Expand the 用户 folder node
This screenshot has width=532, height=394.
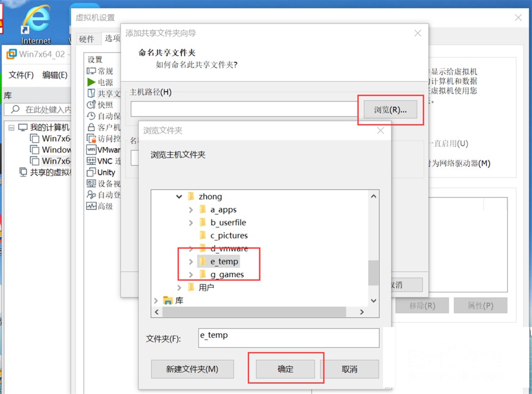click(179, 287)
